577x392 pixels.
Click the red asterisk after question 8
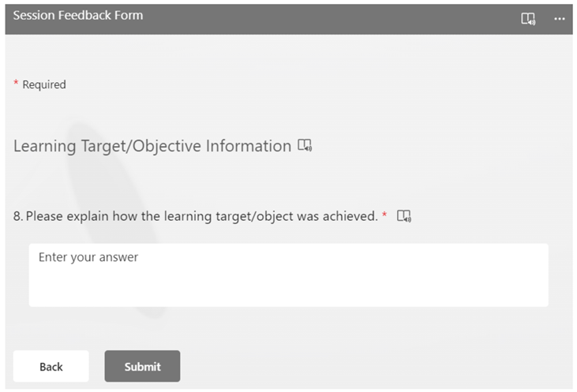pos(384,215)
